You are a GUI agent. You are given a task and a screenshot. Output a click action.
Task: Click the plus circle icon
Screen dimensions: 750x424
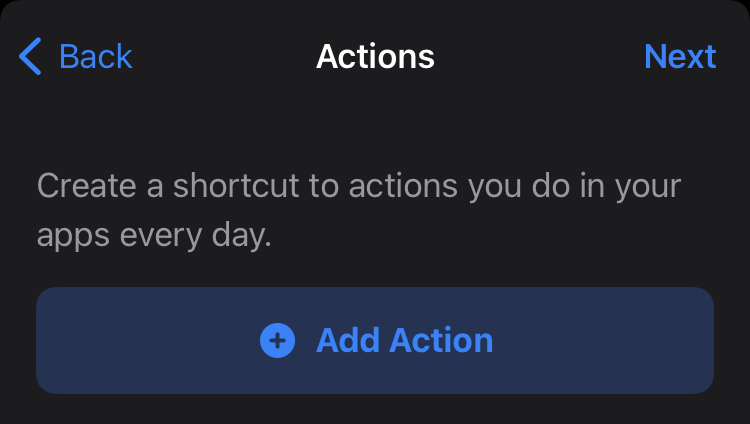point(277,341)
